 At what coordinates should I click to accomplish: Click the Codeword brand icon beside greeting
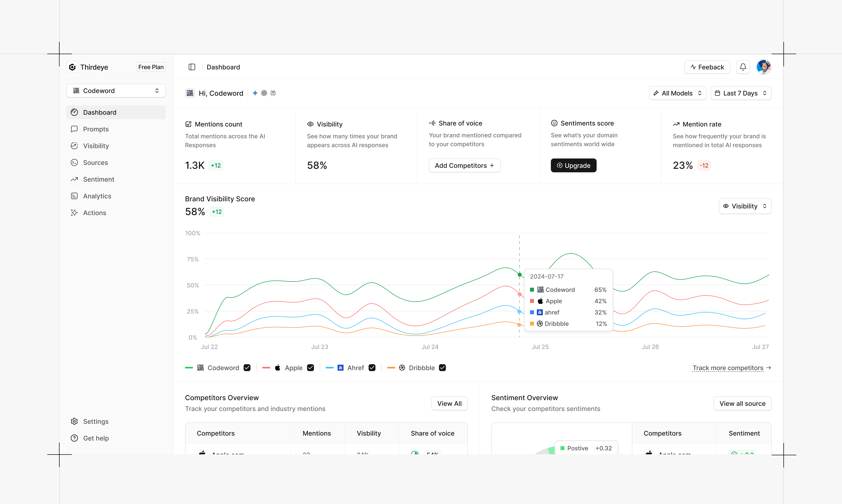190,93
